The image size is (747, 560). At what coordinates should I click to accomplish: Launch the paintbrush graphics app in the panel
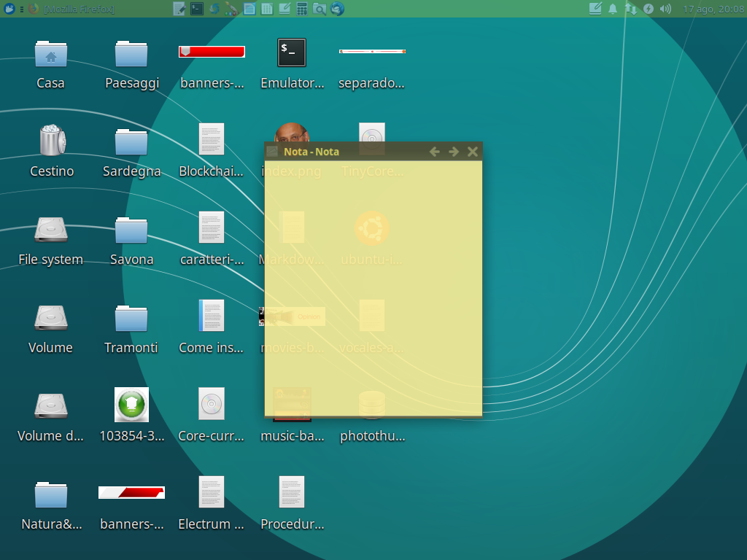pyautogui.click(x=231, y=9)
